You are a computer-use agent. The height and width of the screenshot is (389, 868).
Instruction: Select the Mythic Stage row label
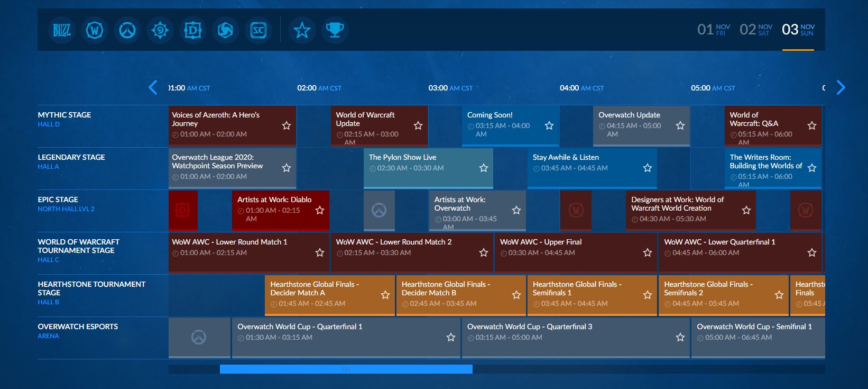coord(64,115)
